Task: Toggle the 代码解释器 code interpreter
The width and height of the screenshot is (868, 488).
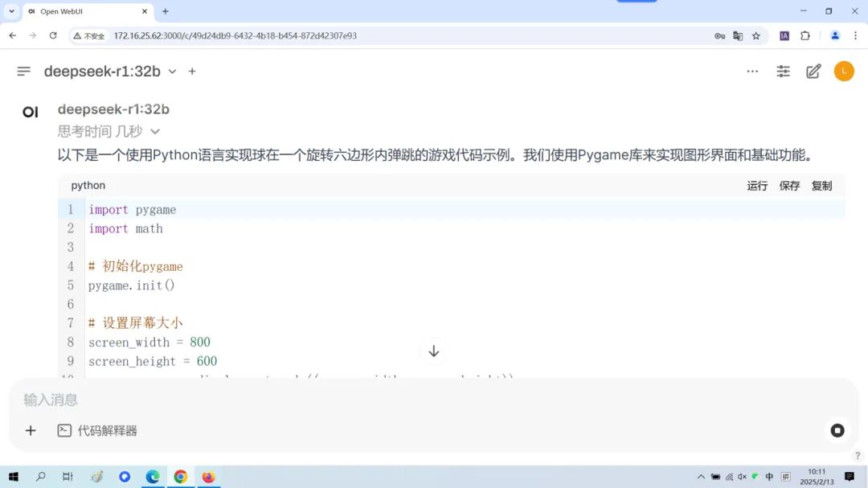Action: pos(97,430)
